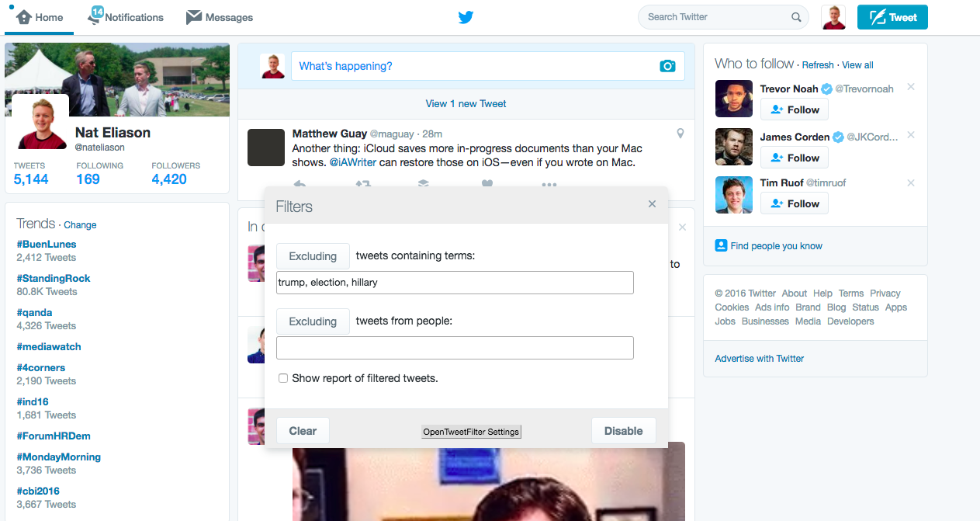Screen dimensions: 980x521
Task: Go to the Home tab
Action: pyautogui.click(x=40, y=17)
